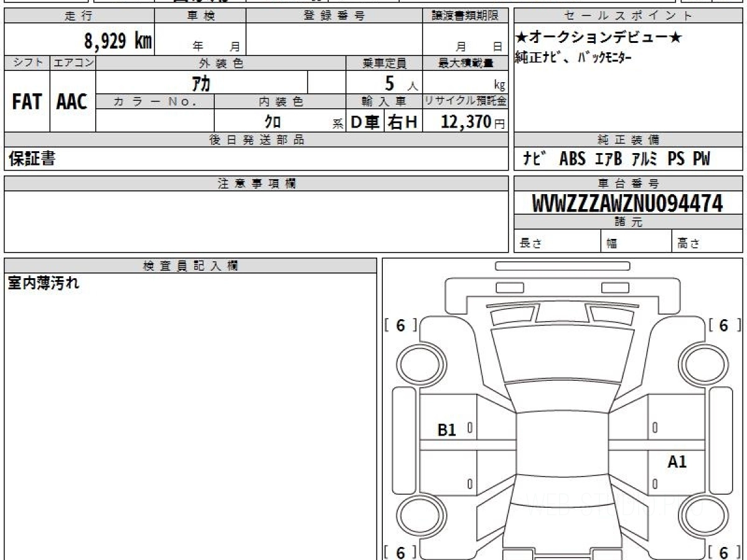This screenshot has width=747, height=560.
Task: Click the 走行 mileage header
Action: tap(79, 16)
